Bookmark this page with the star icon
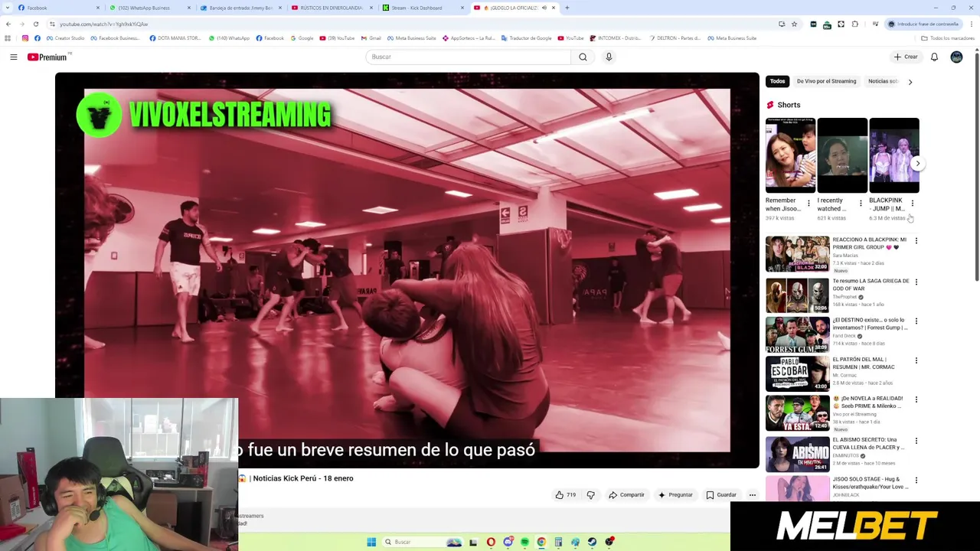The image size is (980, 551). (794, 24)
